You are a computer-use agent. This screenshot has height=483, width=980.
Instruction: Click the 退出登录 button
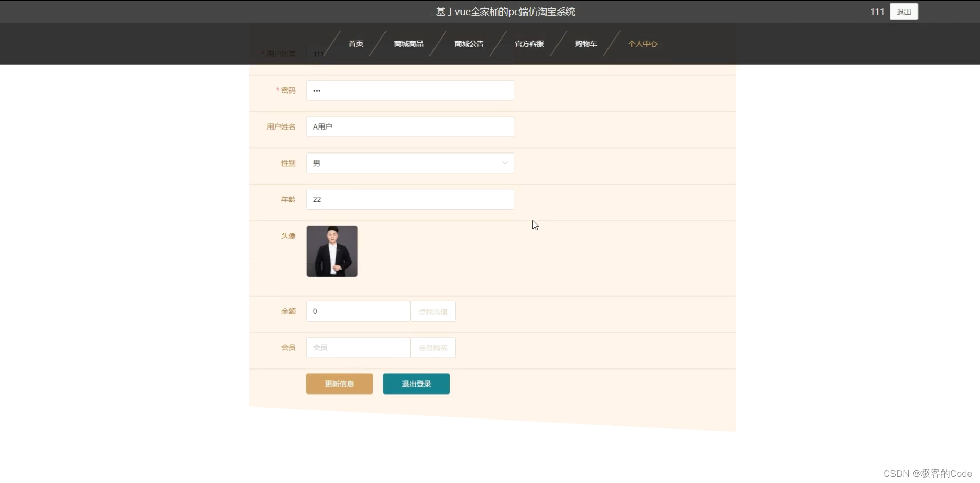[416, 384]
